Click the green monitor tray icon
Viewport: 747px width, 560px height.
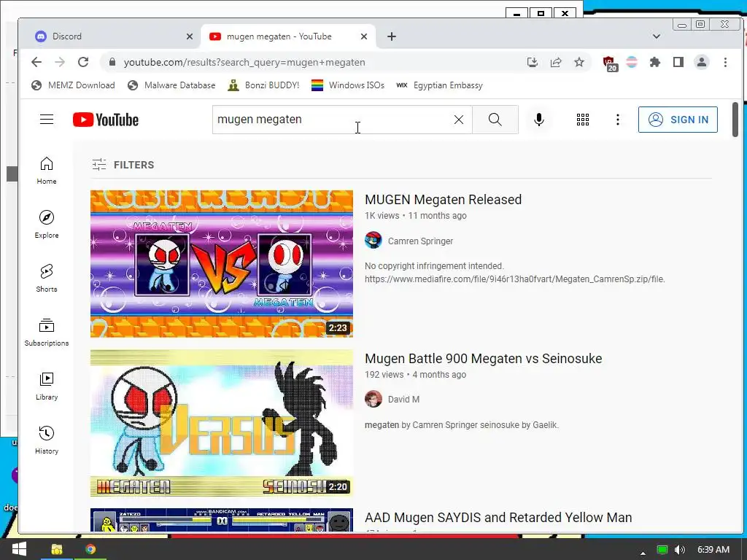pos(662,550)
